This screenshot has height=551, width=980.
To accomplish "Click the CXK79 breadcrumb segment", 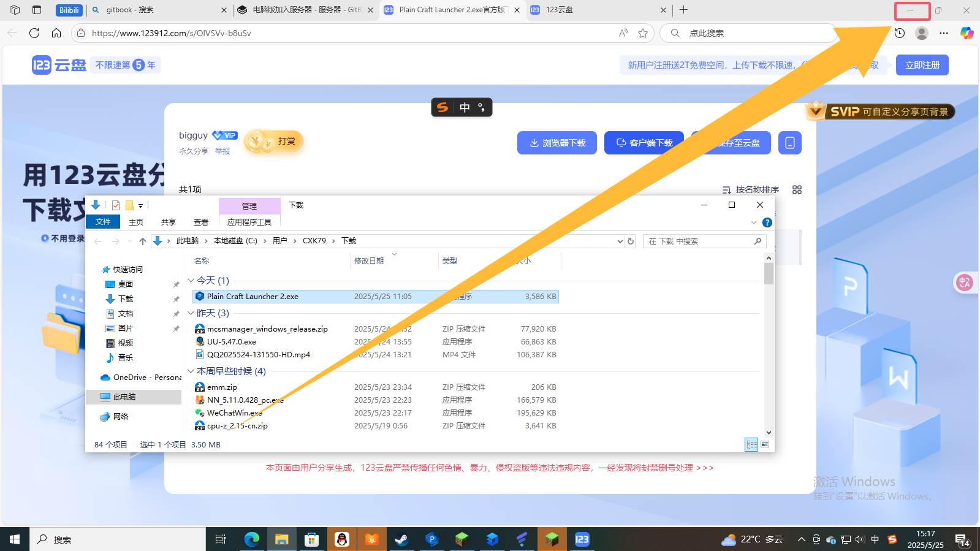I will pos(314,241).
